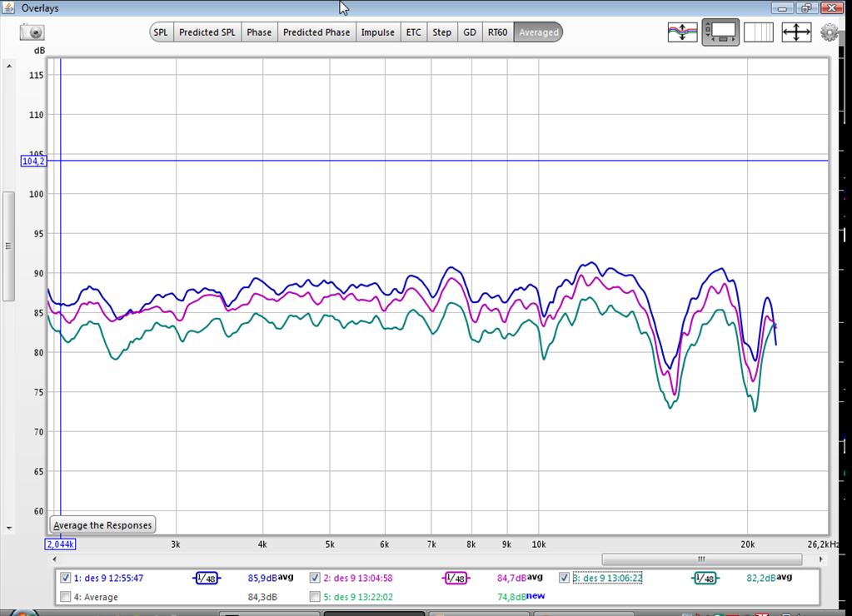852x616 pixels.
Task: Click the horizontal frequency scrollbar thumb
Action: pyautogui.click(x=701, y=559)
